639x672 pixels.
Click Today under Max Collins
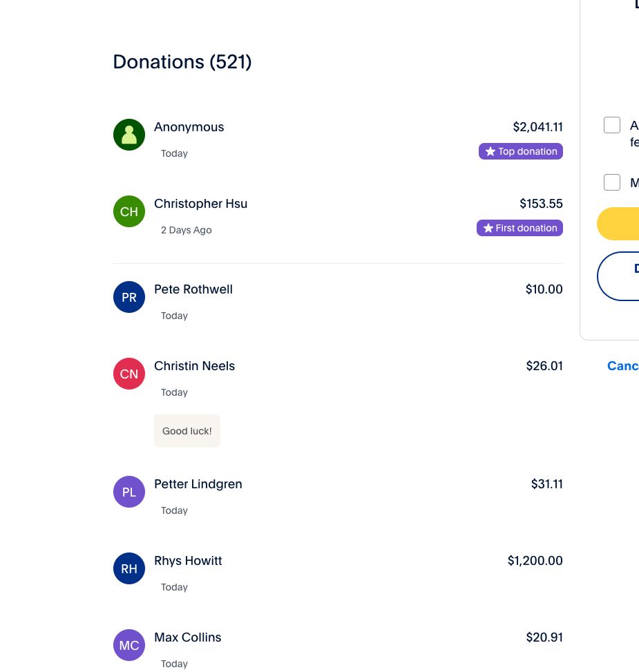174,664
